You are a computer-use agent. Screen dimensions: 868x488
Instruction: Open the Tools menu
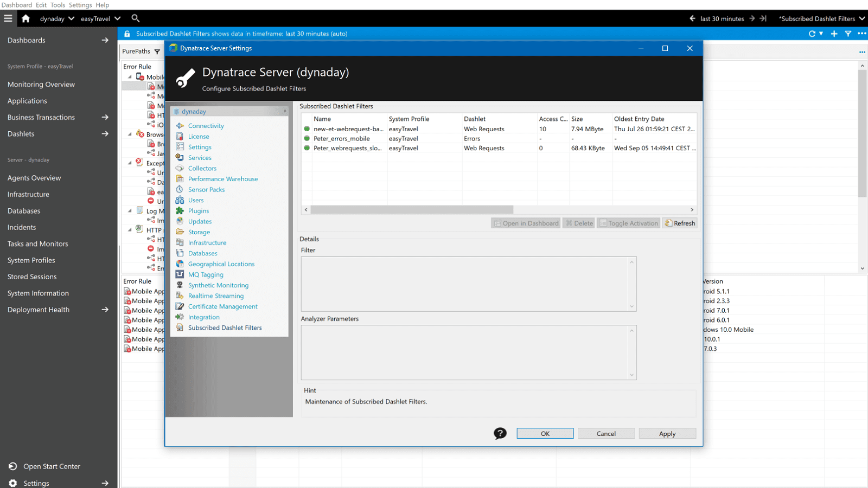(x=58, y=5)
